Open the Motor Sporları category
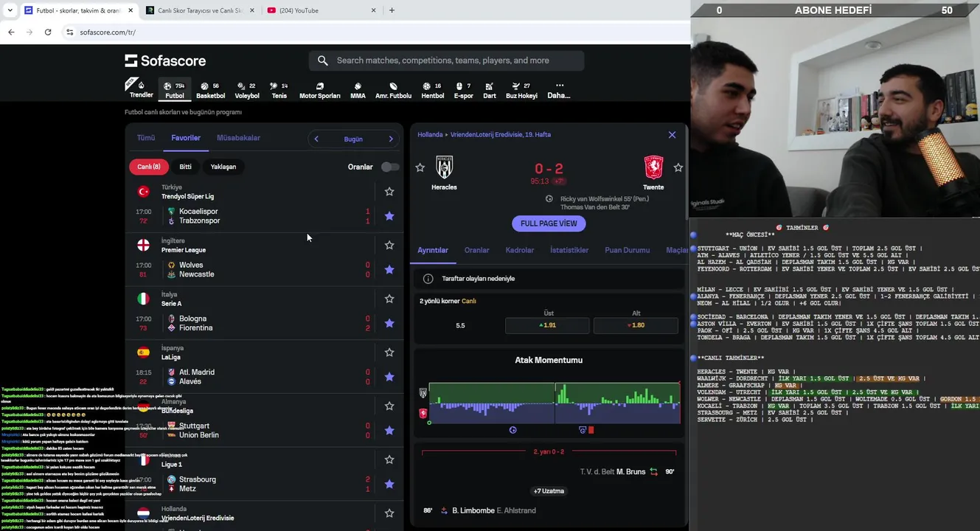Image resolution: width=980 pixels, height=531 pixels. (319, 90)
